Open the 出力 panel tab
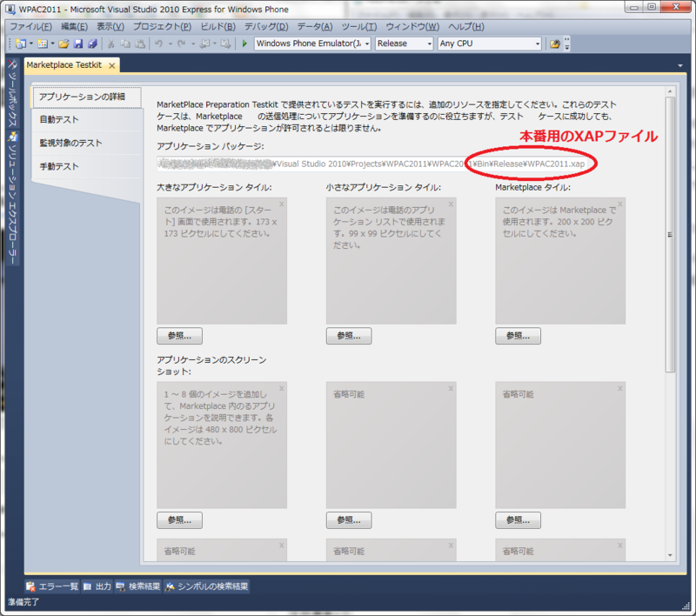The image size is (696, 616). 97,586
